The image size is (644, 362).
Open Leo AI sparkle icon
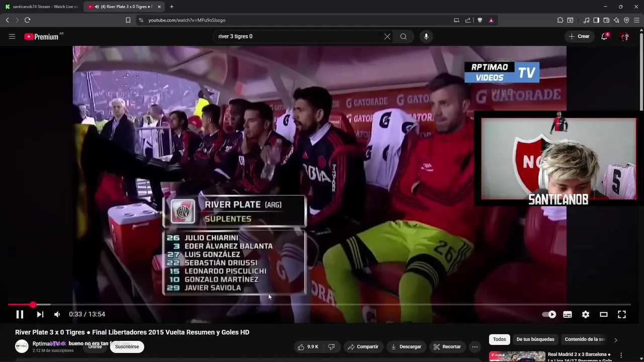point(616,20)
